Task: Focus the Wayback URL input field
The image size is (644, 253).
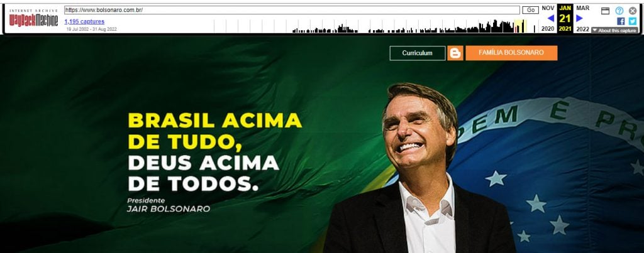Action: 292,10
